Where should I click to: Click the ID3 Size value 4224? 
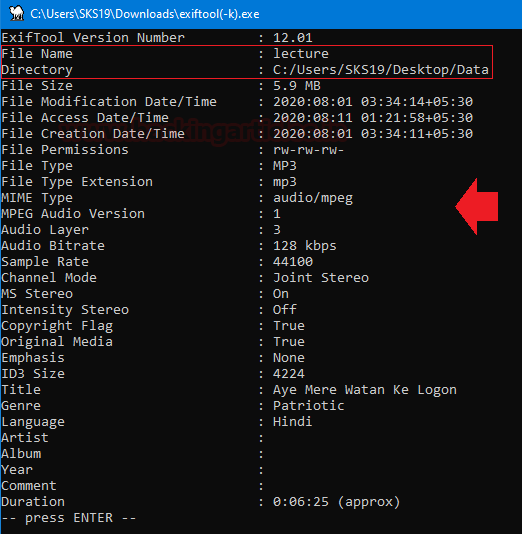289,374
